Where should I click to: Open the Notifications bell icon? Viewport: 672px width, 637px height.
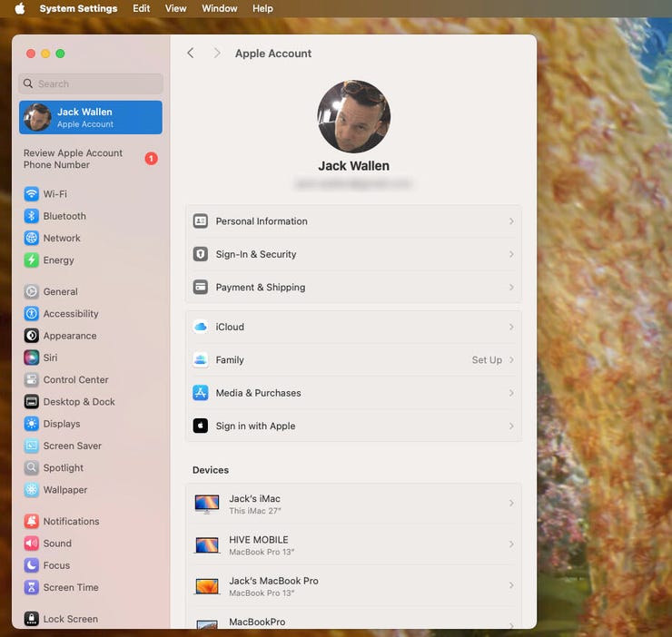[31, 522]
